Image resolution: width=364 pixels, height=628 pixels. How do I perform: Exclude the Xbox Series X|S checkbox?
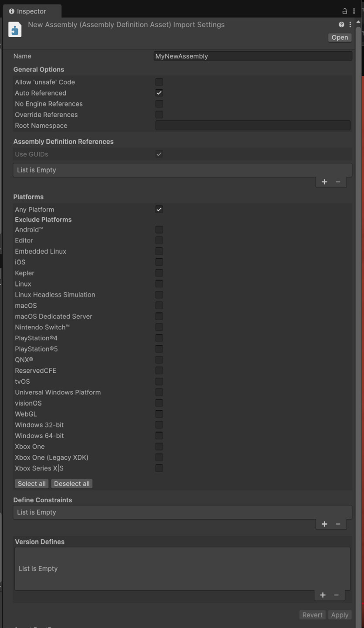(x=159, y=468)
